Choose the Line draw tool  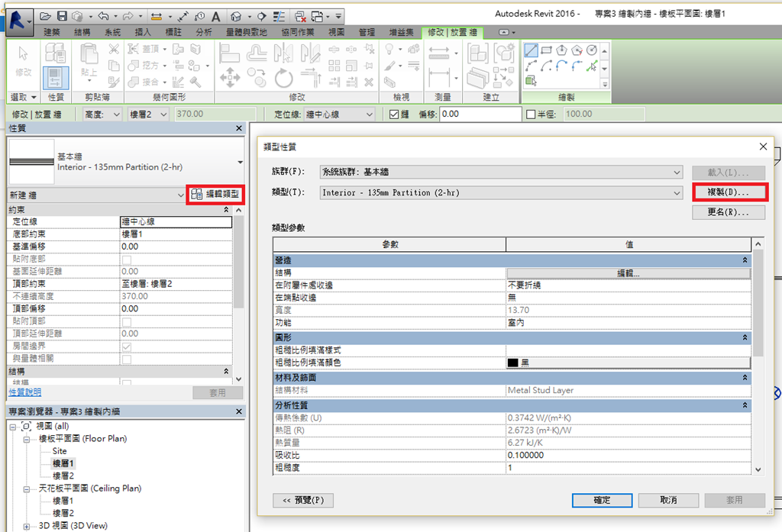pyautogui.click(x=532, y=50)
